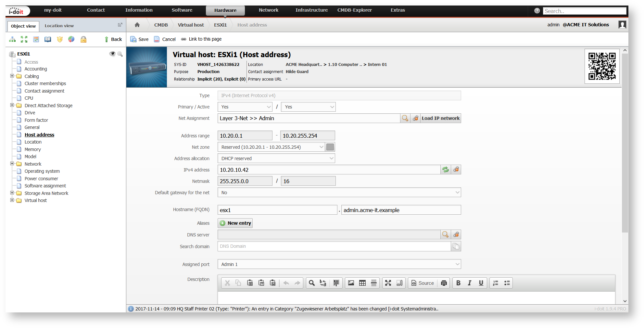This screenshot has height=328, width=644.
Task: Click the top Search box
Action: pyautogui.click(x=584, y=11)
